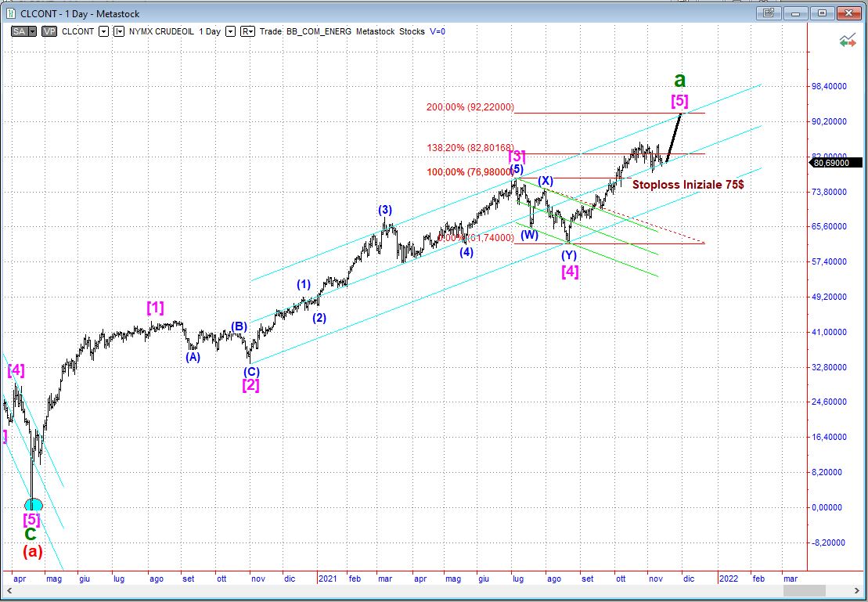Expand the 1 Day periodicity dropdown
This screenshot has height=602, width=868.
231,31
